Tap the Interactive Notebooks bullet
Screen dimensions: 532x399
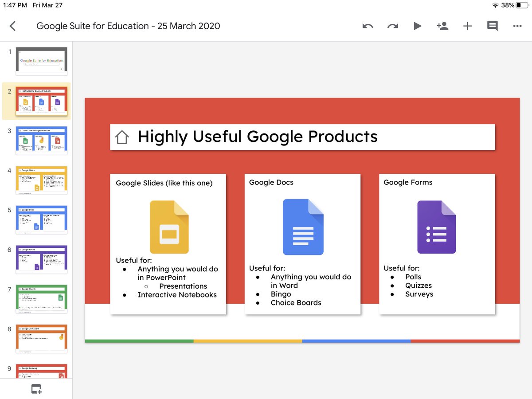tap(177, 295)
